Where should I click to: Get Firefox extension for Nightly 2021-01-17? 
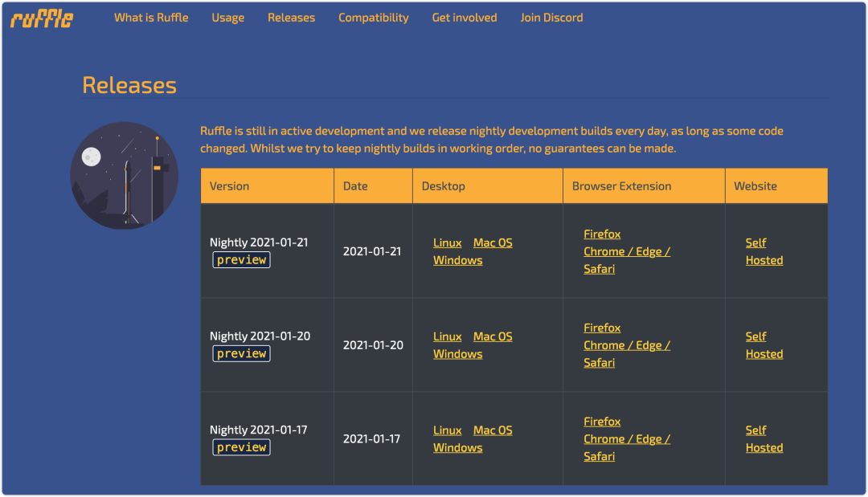(x=602, y=422)
